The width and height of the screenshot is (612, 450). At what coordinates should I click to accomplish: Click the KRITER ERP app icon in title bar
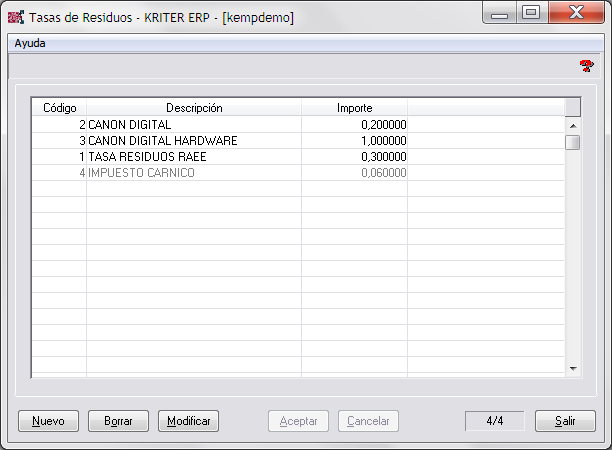[x=15, y=18]
